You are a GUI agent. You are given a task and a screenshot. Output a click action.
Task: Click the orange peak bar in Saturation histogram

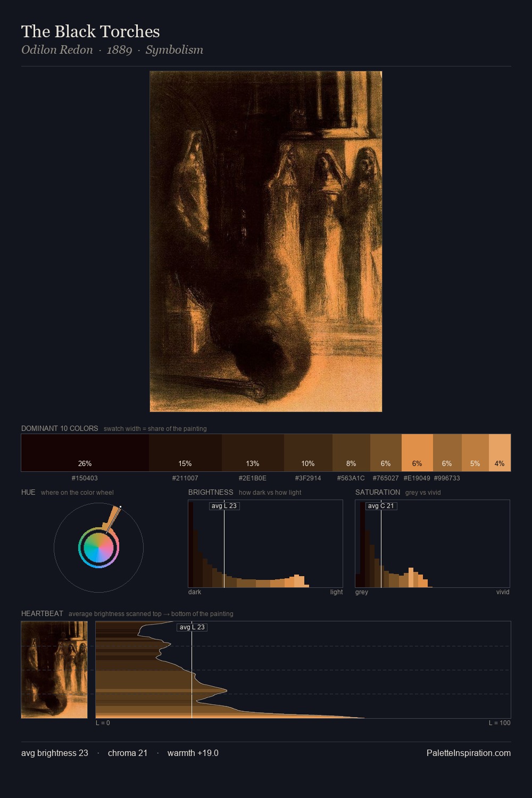coord(411,578)
